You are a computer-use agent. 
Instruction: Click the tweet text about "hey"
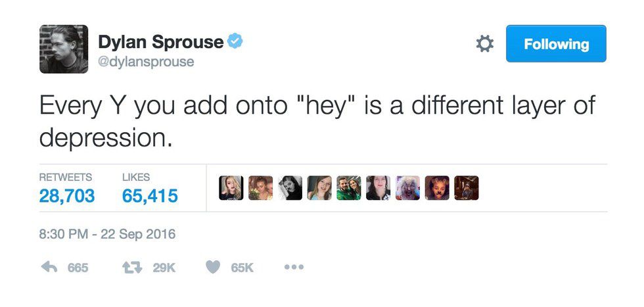(317, 121)
